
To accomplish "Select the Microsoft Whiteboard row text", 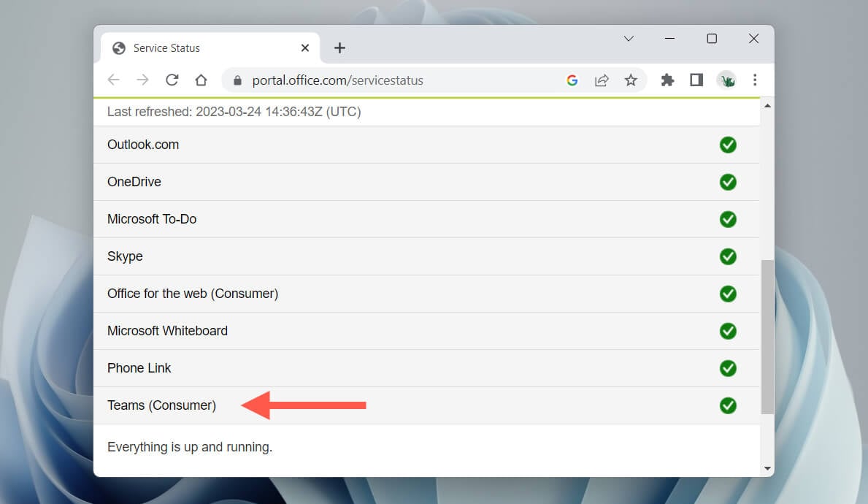I will point(167,331).
